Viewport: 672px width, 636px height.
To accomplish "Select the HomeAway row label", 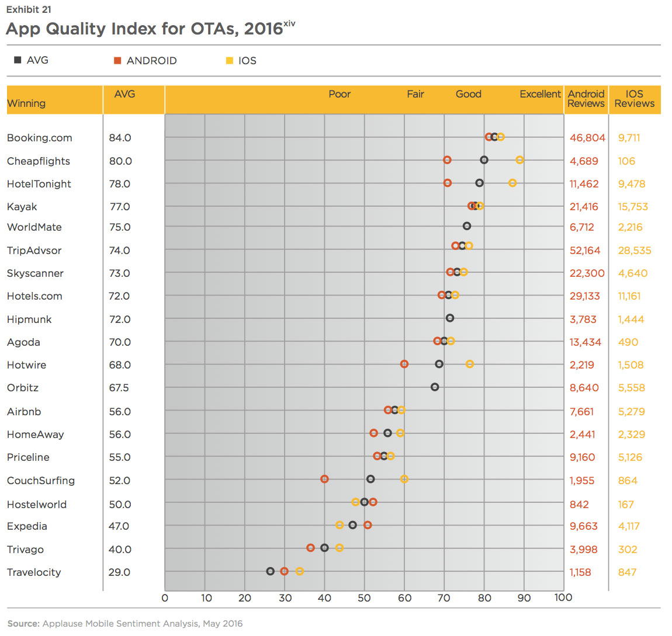I will tap(35, 435).
